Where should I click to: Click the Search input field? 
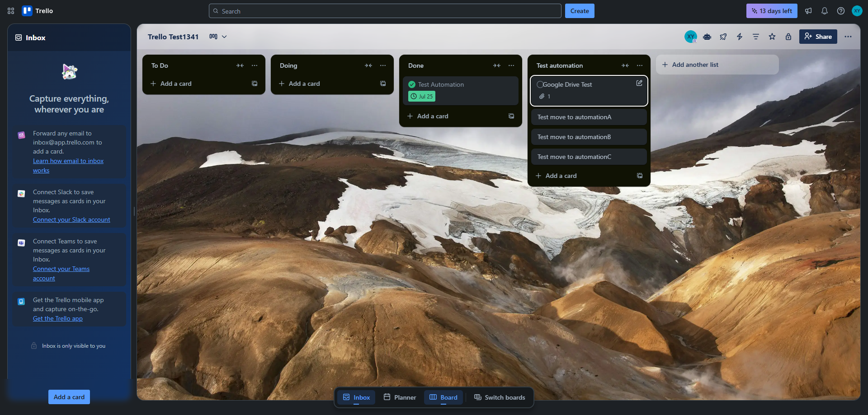tap(385, 11)
